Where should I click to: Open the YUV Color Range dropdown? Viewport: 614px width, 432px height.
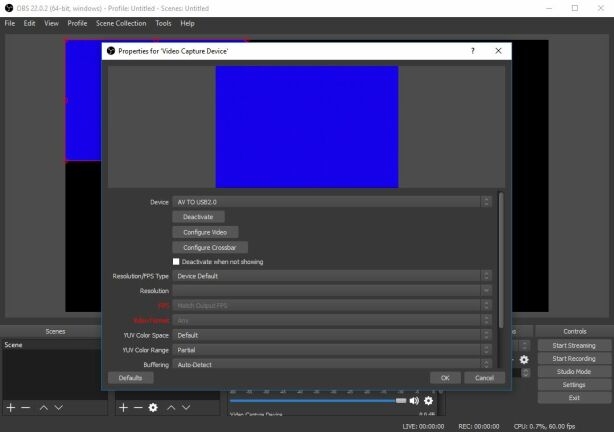coord(332,350)
